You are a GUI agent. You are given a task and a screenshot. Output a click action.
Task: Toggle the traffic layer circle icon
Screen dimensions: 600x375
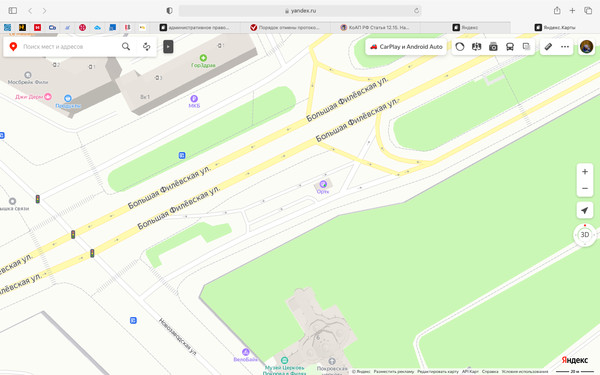pos(460,47)
